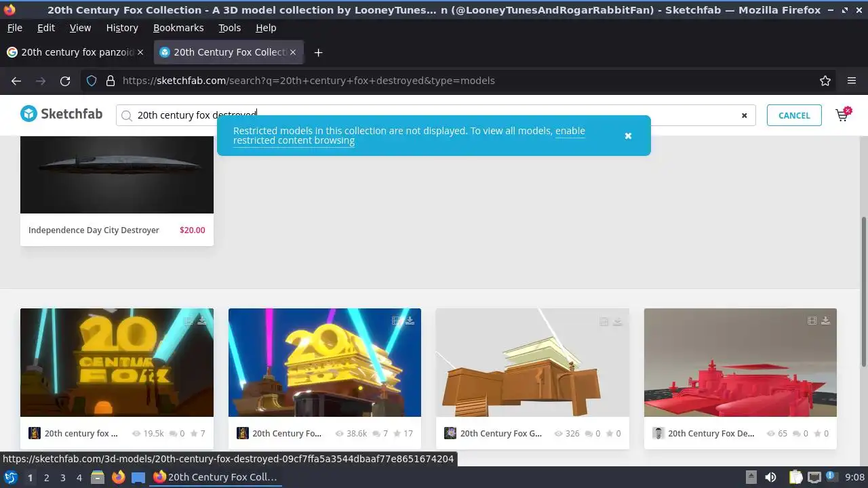Click in the Sketchfab search input field
Image resolution: width=868 pixels, height=488 pixels.
[x=434, y=115]
